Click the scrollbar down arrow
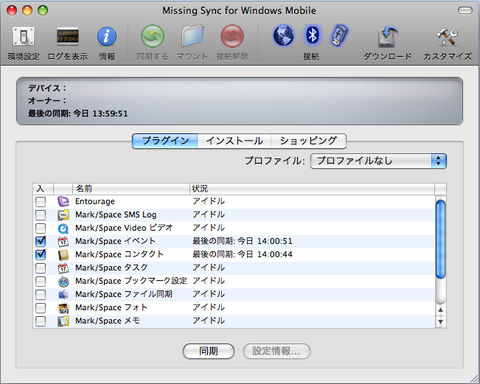This screenshot has width=480, height=384. [x=441, y=322]
